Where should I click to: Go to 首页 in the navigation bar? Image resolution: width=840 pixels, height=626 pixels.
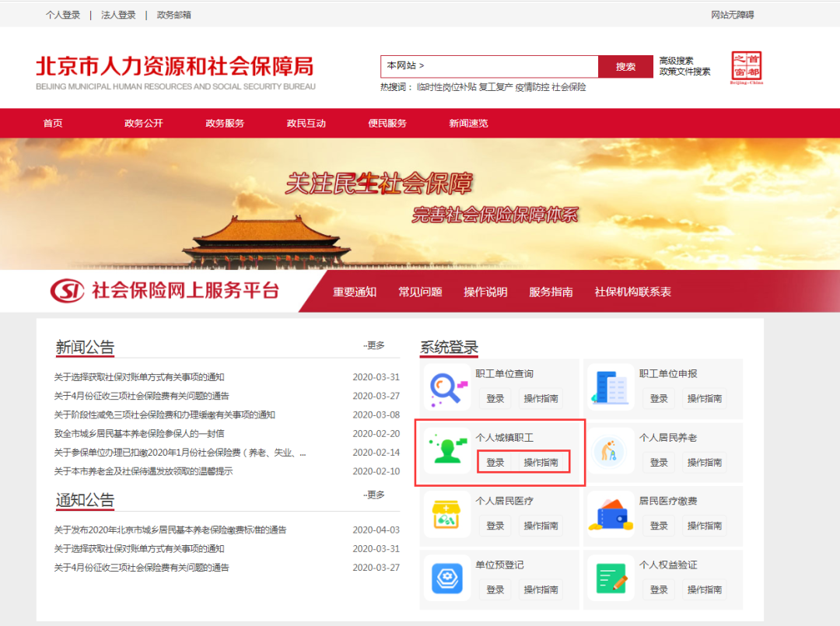[53, 123]
